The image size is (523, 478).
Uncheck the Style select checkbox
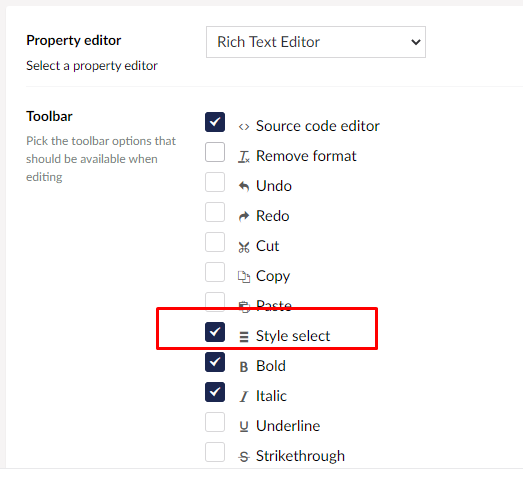click(x=215, y=332)
